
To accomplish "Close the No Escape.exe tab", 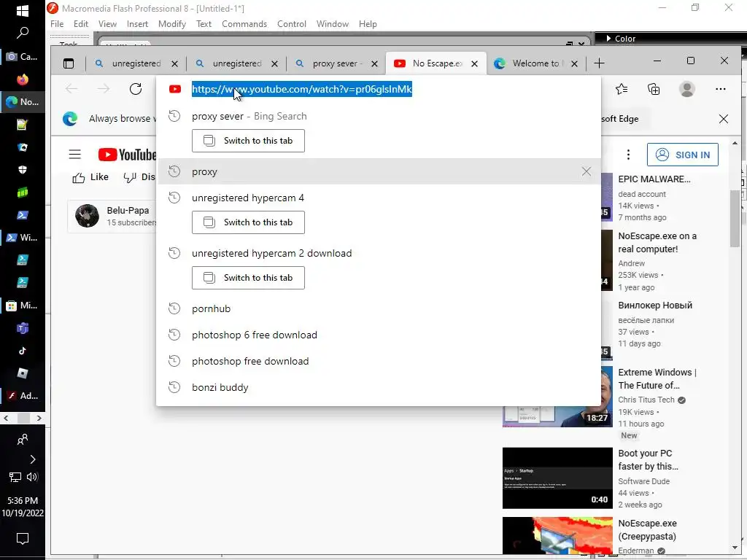I will (474, 64).
